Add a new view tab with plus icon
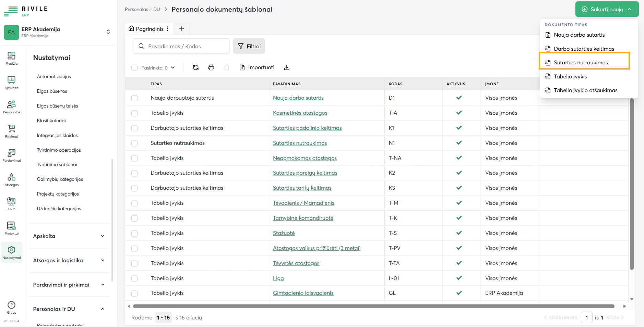 click(181, 29)
